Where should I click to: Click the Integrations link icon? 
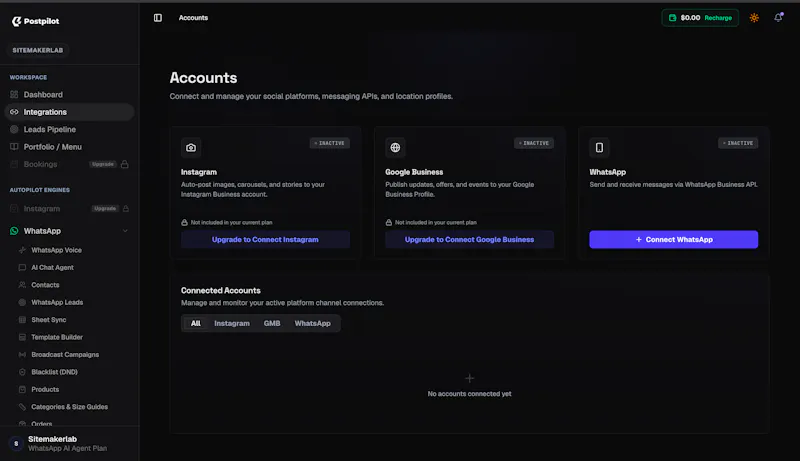14,112
